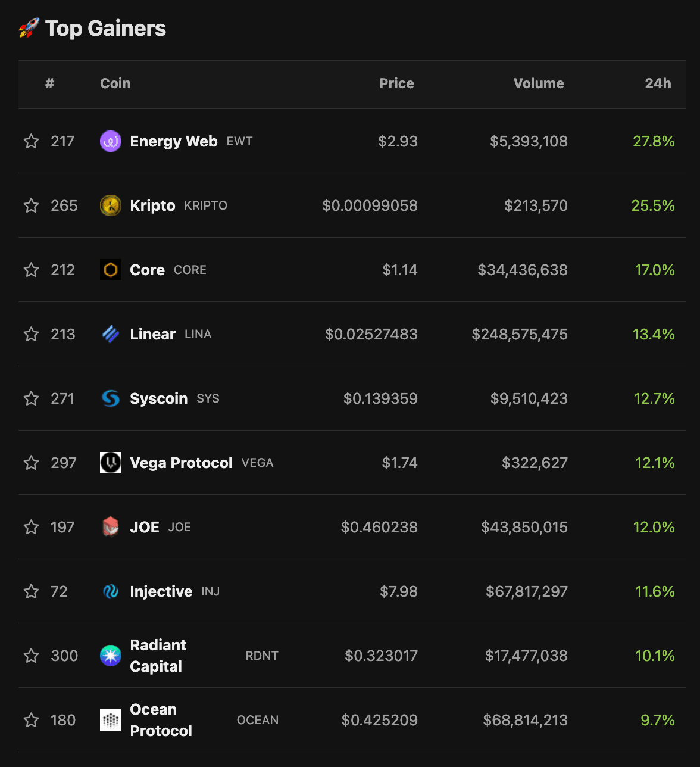The width and height of the screenshot is (700, 767).
Task: Favorite Energy Web with its star
Action: coord(31,141)
